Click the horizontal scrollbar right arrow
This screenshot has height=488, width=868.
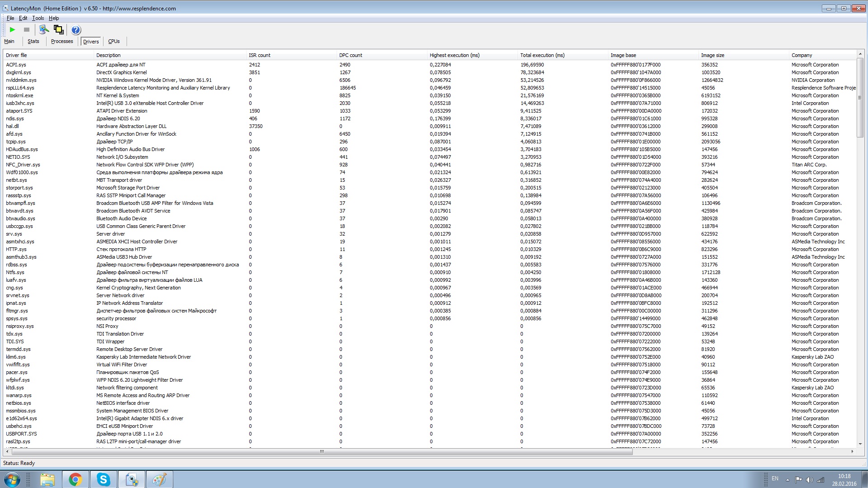tap(852, 451)
